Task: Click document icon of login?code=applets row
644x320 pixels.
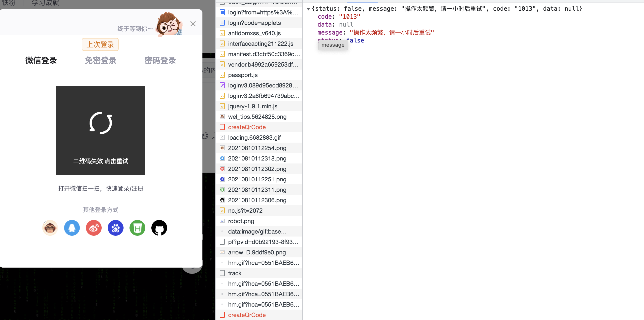Action: (x=222, y=23)
